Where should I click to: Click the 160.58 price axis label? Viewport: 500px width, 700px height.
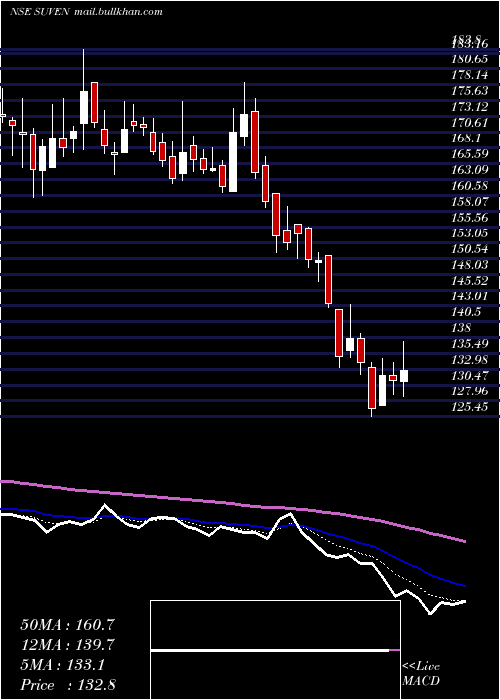pos(470,185)
